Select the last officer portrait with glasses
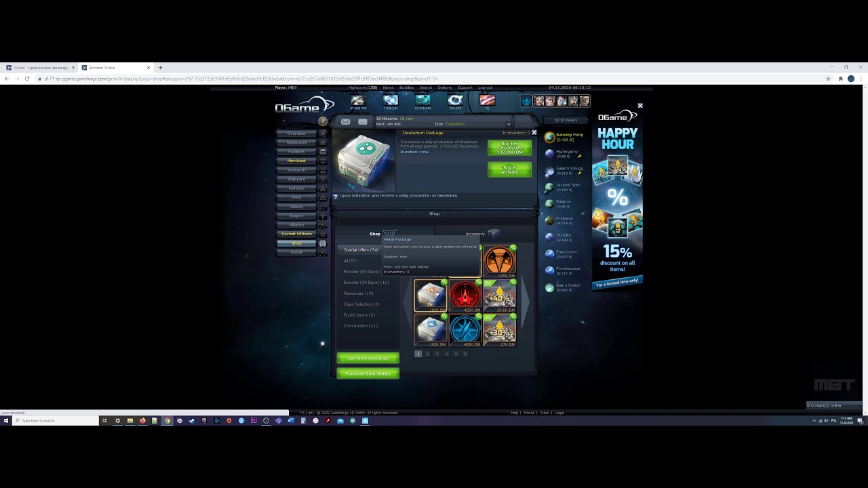Screen dimensions: 868x488 pyautogui.click(x=585, y=101)
